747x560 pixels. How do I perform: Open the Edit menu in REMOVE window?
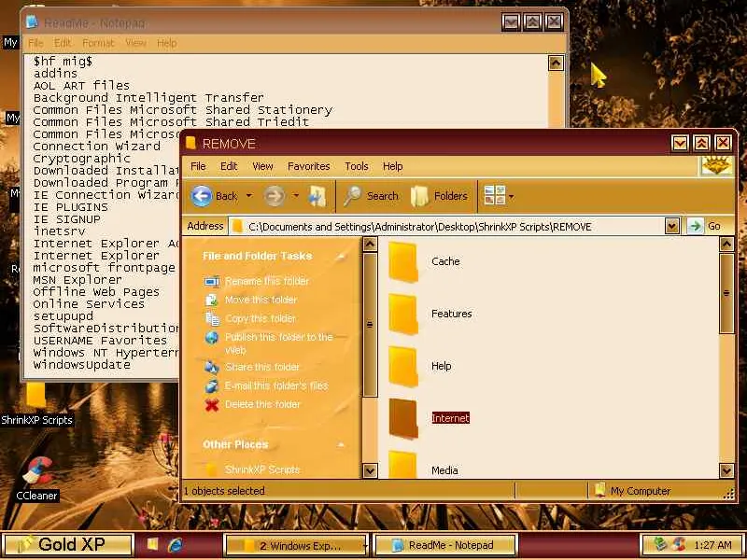[x=229, y=166]
